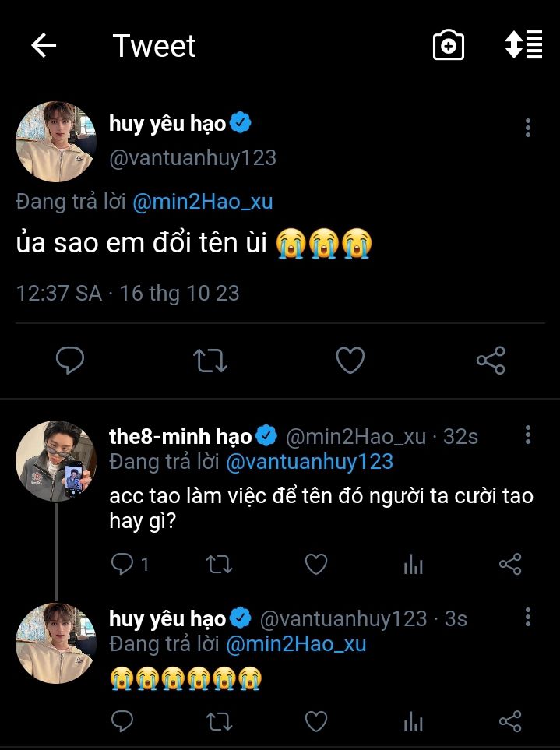
Task: Like the main tweet with the heart
Action: click(x=350, y=360)
